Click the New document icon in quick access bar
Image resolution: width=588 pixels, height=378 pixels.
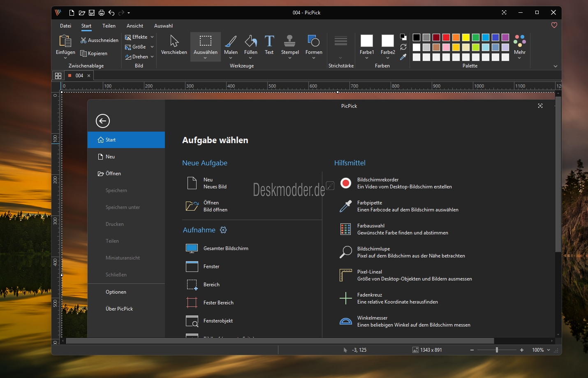(72, 13)
